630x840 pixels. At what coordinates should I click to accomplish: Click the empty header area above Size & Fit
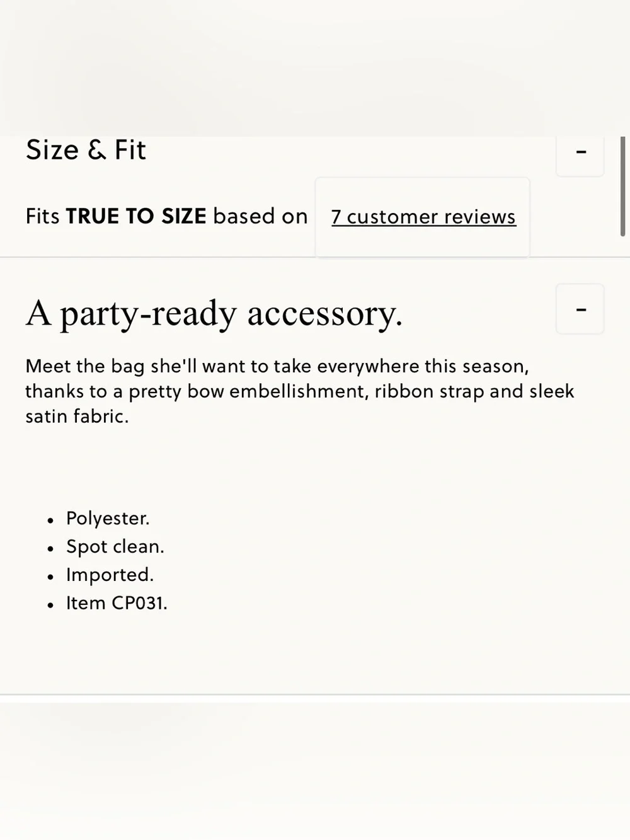[315, 68]
